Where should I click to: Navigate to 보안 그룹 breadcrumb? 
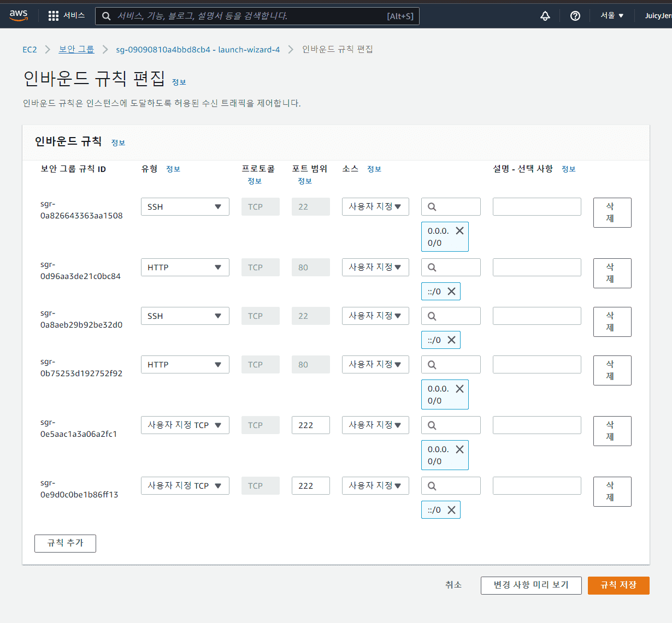[x=76, y=50]
